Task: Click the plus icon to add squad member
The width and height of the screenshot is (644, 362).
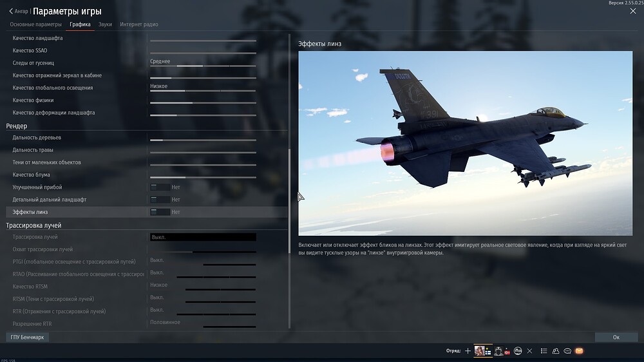Action: [468, 351]
